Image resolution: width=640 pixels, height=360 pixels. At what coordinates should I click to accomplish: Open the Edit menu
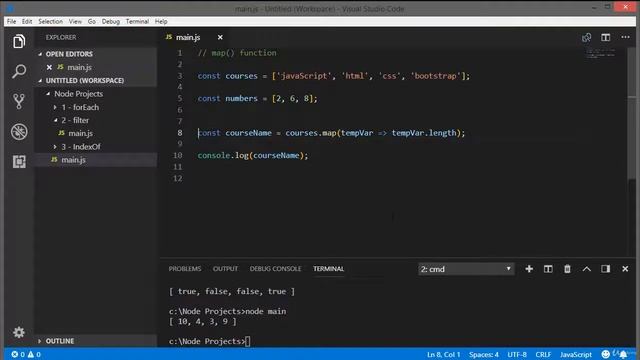[27, 21]
